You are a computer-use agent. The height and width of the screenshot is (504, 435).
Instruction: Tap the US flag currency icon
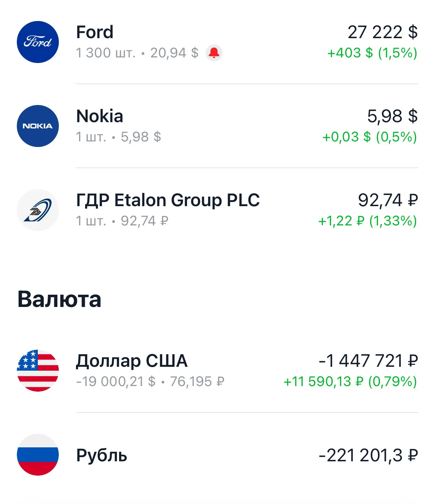tap(38, 371)
